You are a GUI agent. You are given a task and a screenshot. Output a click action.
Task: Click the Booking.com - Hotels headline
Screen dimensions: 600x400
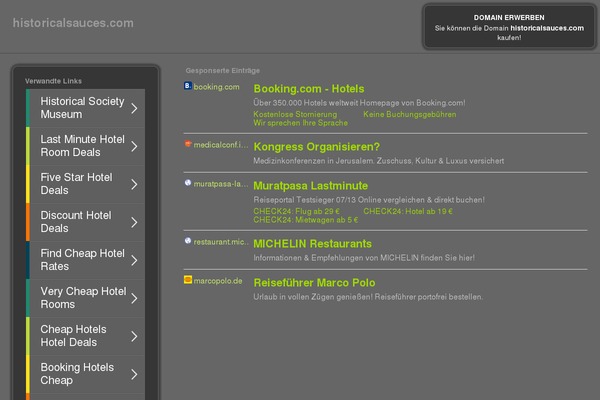pos(309,89)
